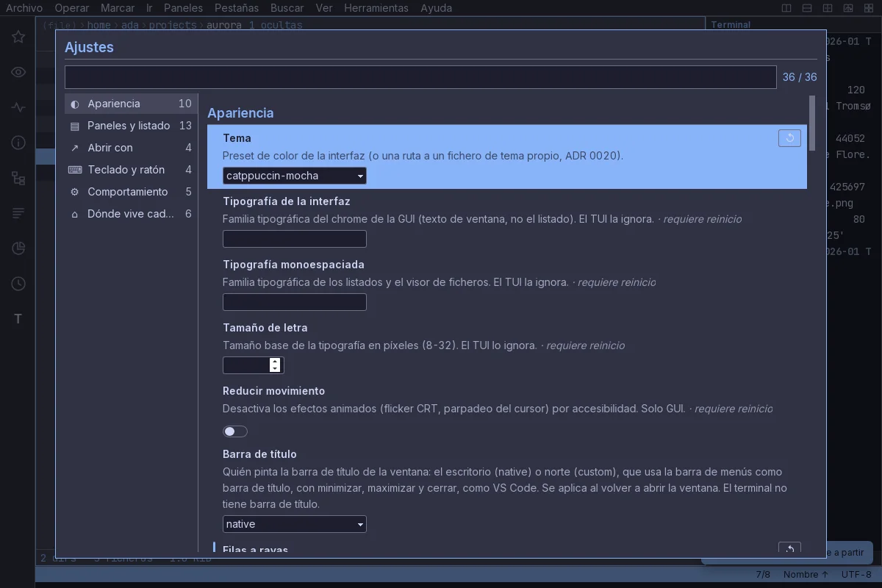Click the Nombre ↑ sort indicator in status bar
882x588 pixels.
pyautogui.click(x=806, y=574)
